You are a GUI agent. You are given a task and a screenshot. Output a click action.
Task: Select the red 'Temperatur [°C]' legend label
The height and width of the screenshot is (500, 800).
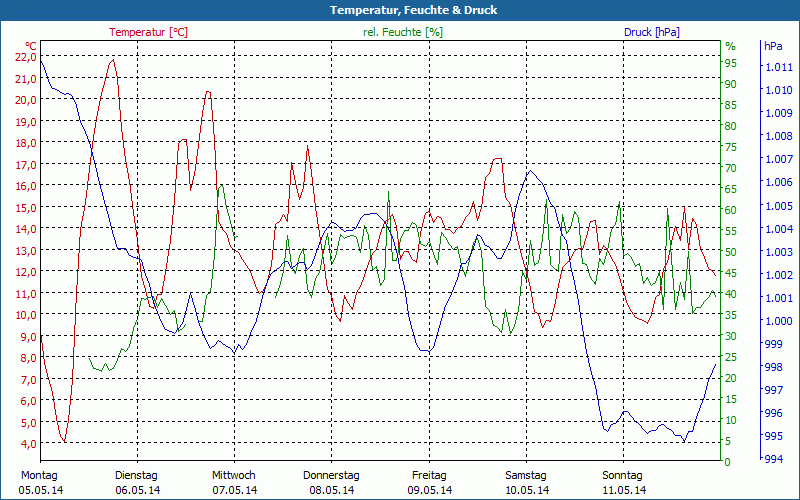pyautogui.click(x=148, y=32)
